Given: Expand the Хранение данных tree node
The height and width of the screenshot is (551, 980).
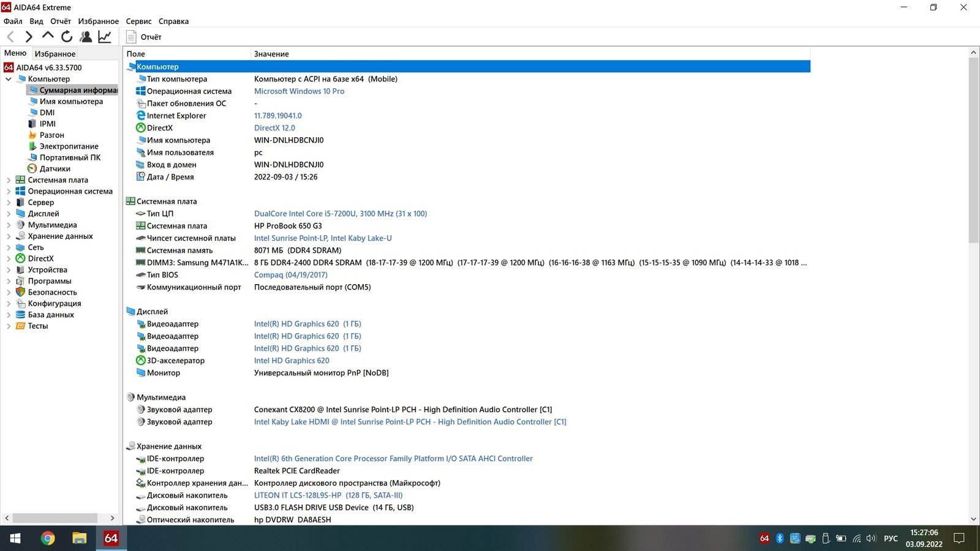Looking at the screenshot, I should coord(9,236).
